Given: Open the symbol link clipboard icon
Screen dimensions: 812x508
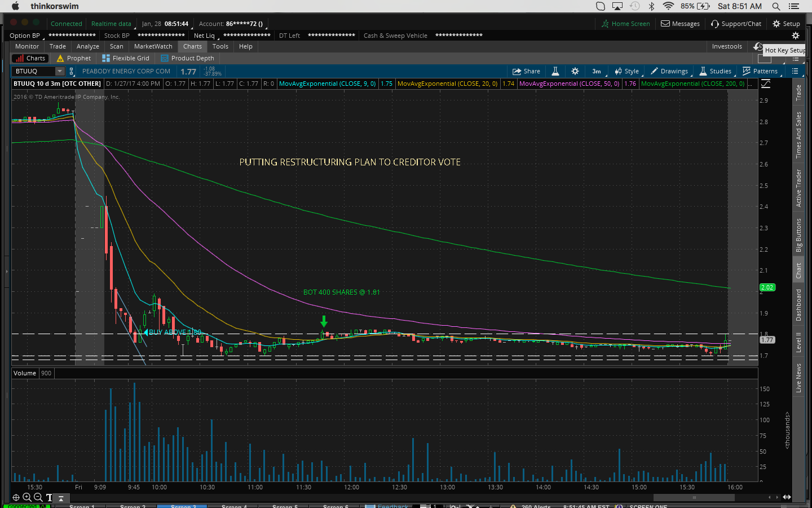Looking at the screenshot, I should tap(72, 71).
